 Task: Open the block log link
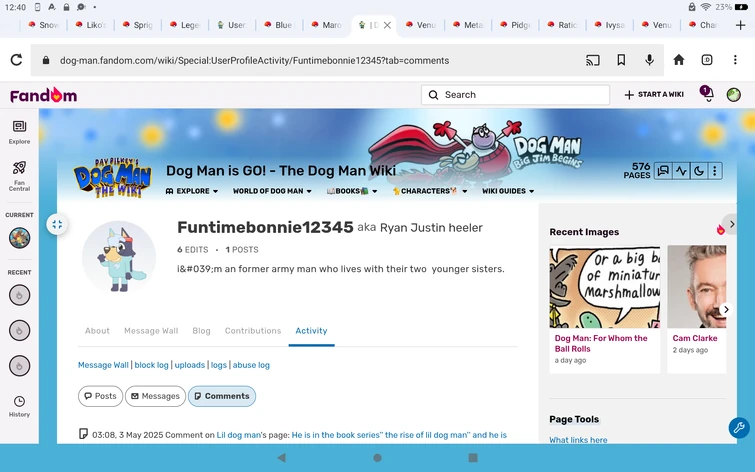coord(151,365)
